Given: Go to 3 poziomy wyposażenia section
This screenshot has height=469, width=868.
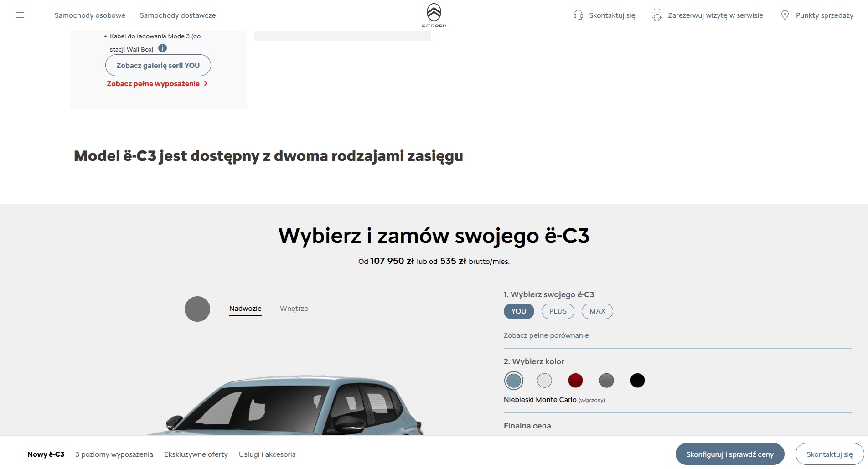Looking at the screenshot, I should tap(114, 454).
